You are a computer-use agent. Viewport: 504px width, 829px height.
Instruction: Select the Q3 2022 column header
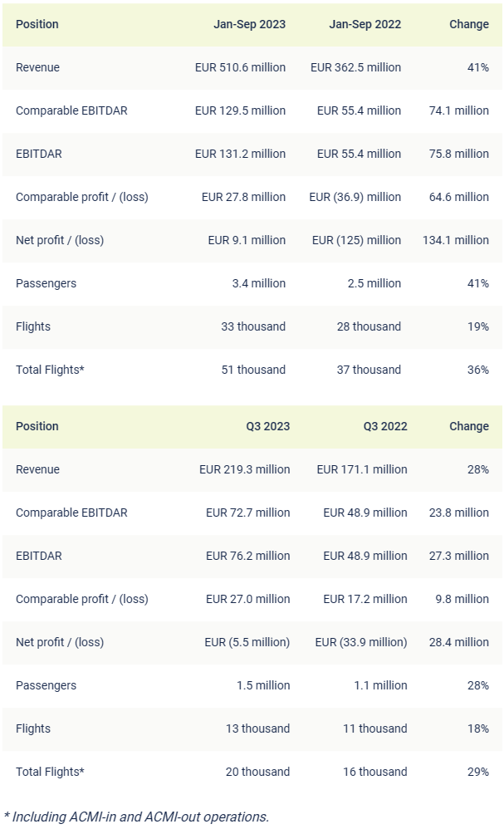point(385,426)
